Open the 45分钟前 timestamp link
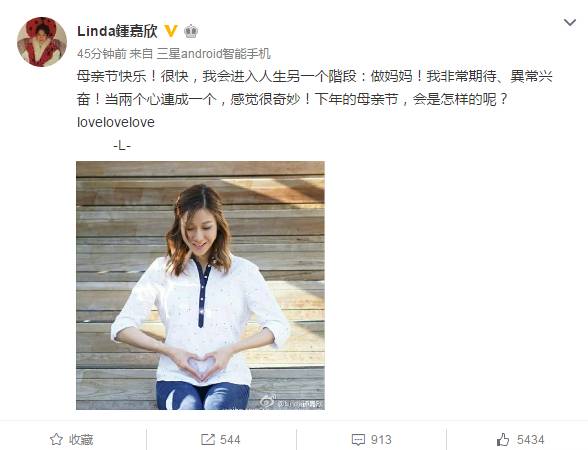This screenshot has height=450, width=588. pos(102,54)
